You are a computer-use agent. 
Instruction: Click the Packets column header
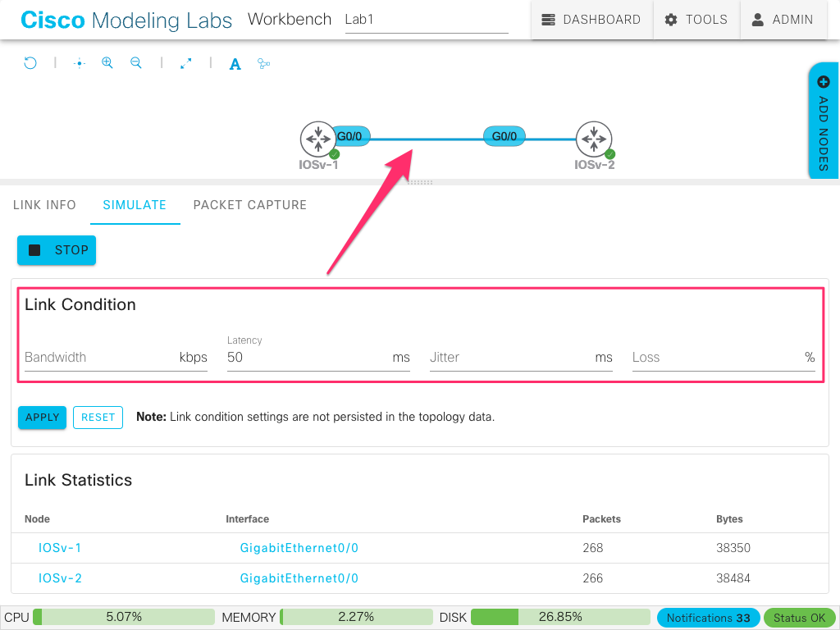601,519
